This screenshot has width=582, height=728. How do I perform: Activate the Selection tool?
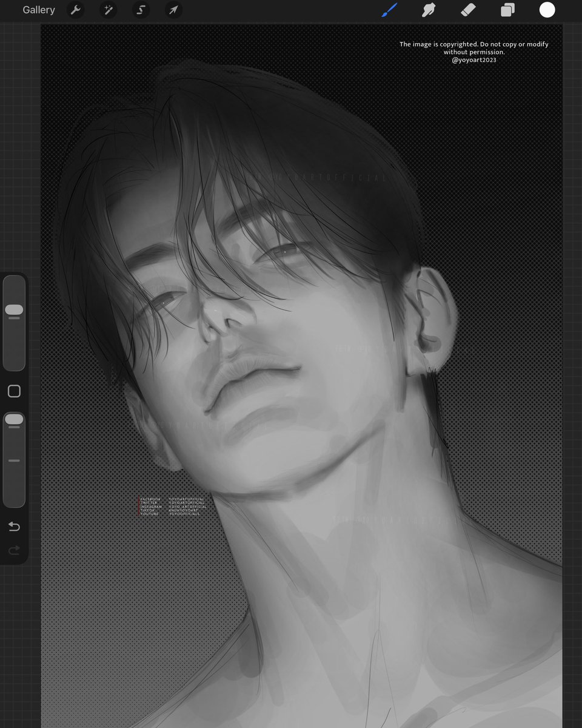pos(141,10)
